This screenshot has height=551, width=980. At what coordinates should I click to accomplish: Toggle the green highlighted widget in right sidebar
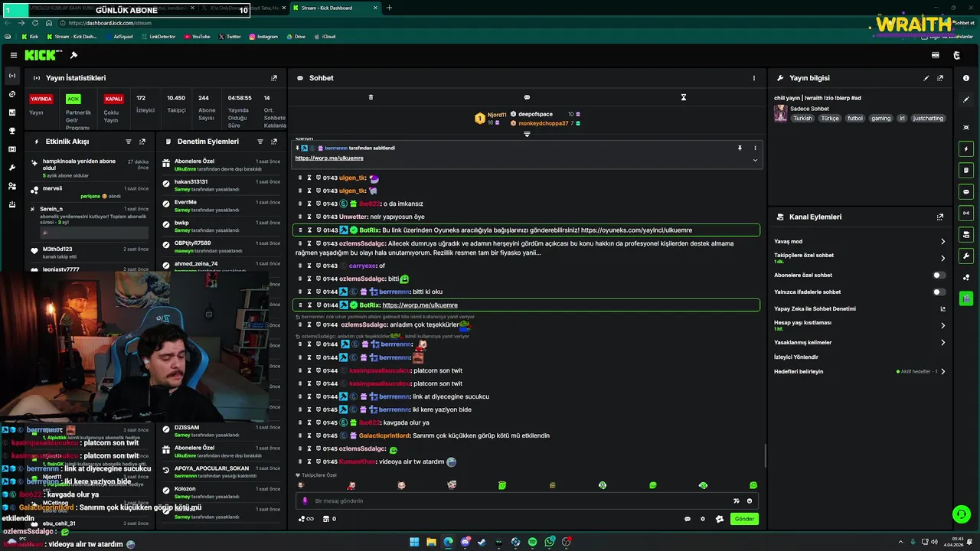click(x=966, y=298)
